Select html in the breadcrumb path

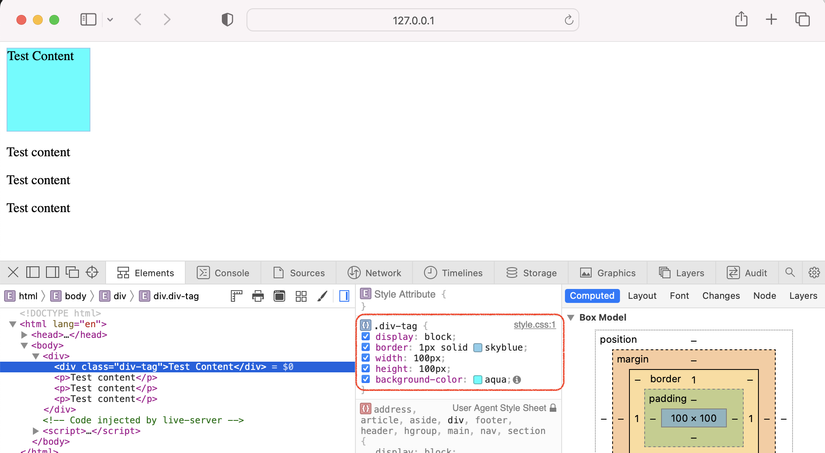pyautogui.click(x=21, y=296)
